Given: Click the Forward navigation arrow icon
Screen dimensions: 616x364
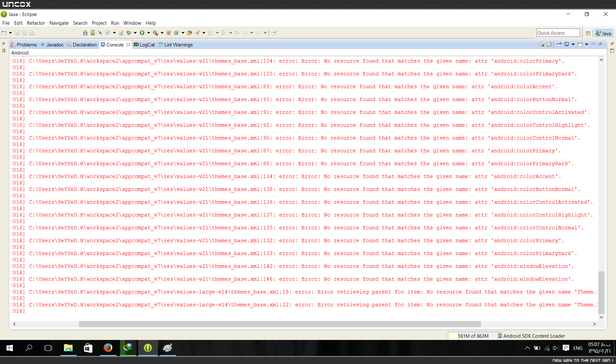Looking at the screenshot, I should 259,33.
